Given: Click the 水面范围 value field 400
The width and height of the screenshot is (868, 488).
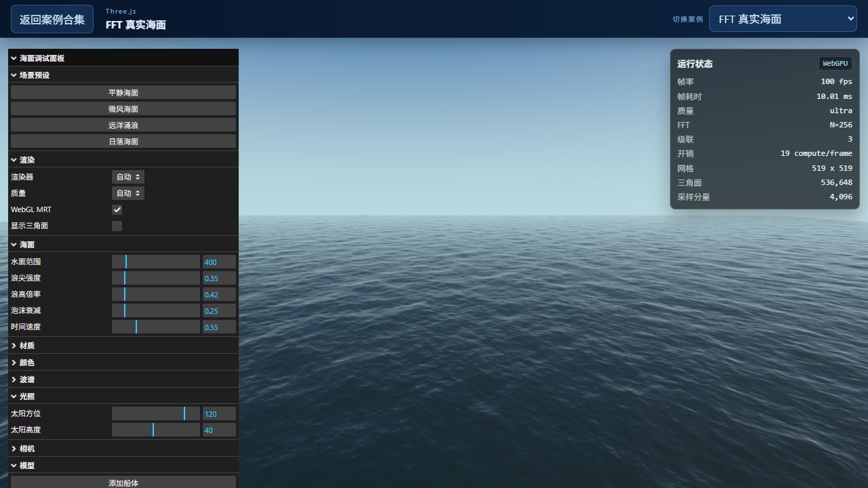Looking at the screenshot, I should click(x=219, y=262).
